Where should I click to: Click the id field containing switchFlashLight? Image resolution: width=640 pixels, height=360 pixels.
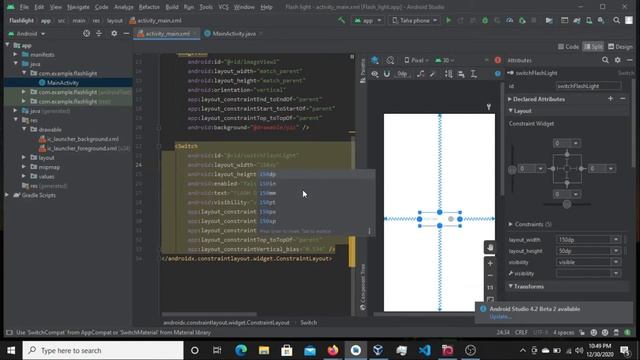coord(588,86)
